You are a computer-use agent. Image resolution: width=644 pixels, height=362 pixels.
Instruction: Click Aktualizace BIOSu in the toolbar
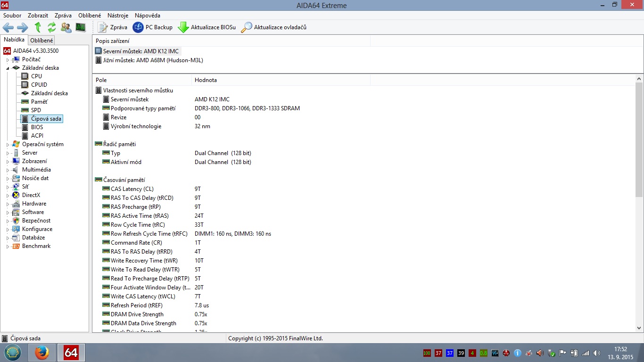click(x=206, y=27)
